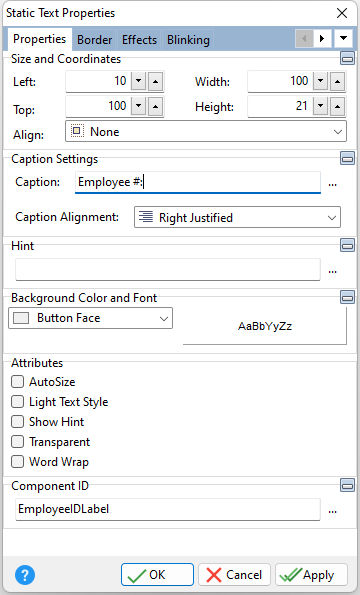Switch to the Border tab

[94, 39]
